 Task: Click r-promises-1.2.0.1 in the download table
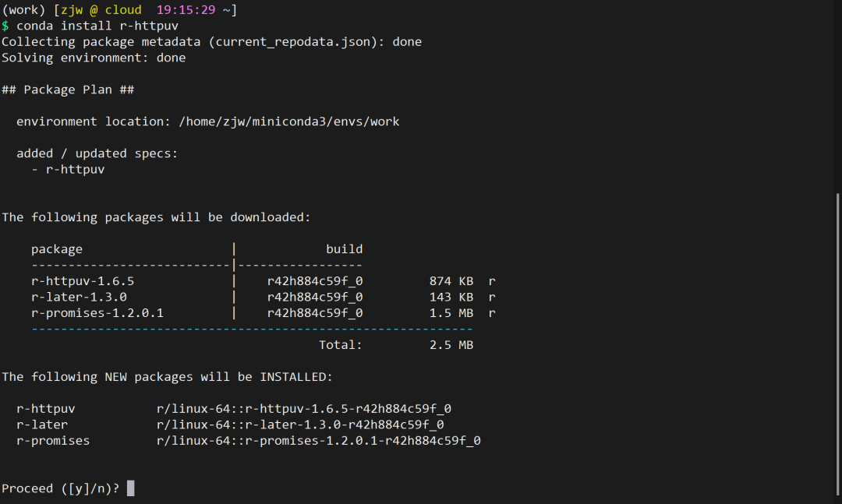97,313
